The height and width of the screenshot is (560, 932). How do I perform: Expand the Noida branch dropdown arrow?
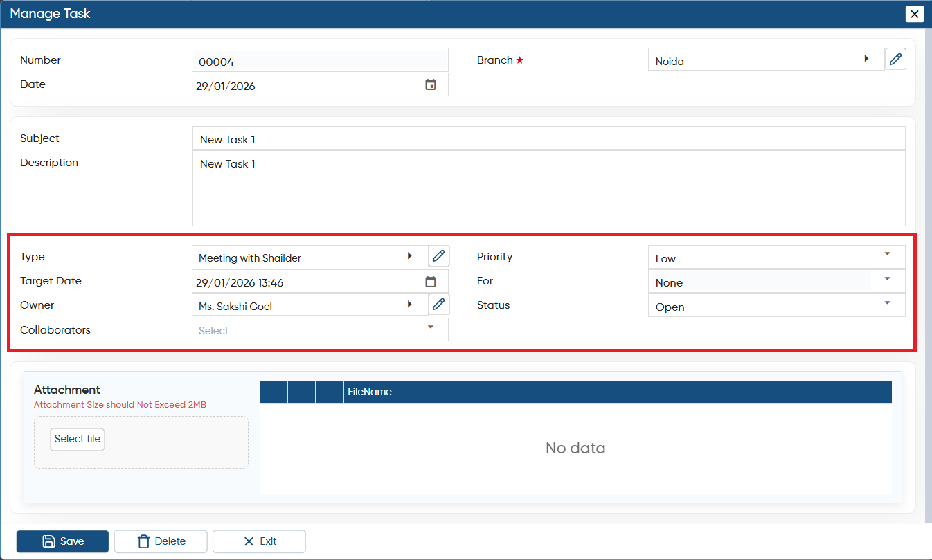coord(866,60)
